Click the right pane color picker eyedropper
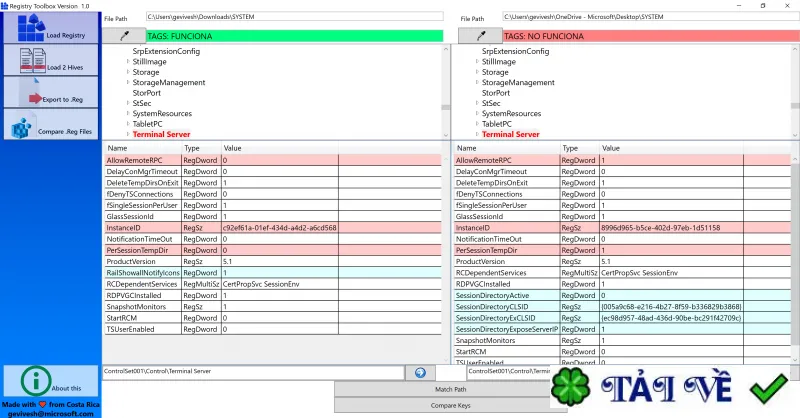Screen dimensions: 800x418 (480, 36)
